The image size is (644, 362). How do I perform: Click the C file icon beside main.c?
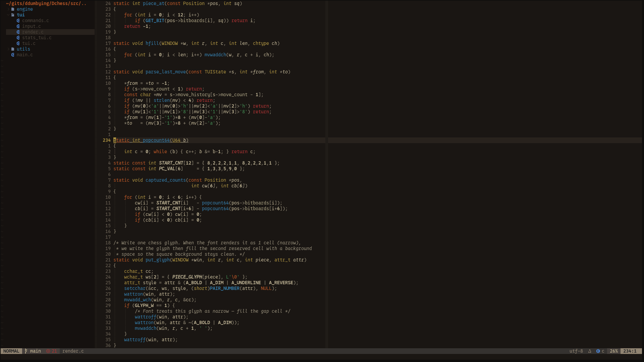[x=13, y=55]
